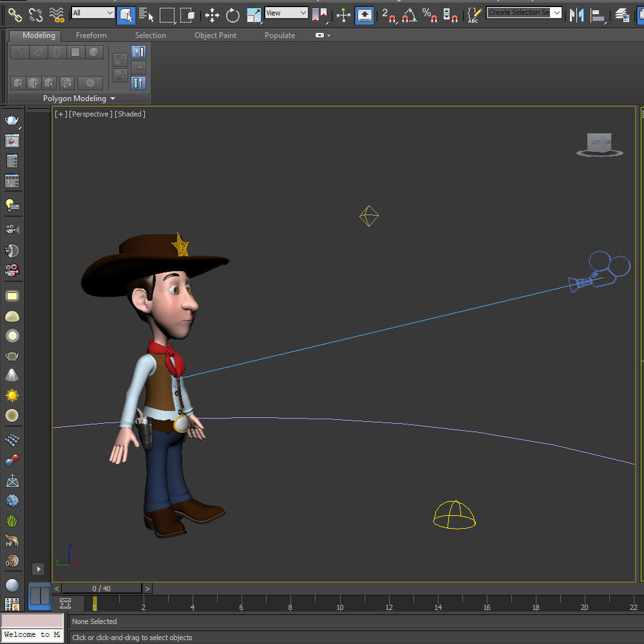Viewport: 644px width, 644px height.
Task: Toggle Window/Crossing selection mode
Action: point(187,15)
